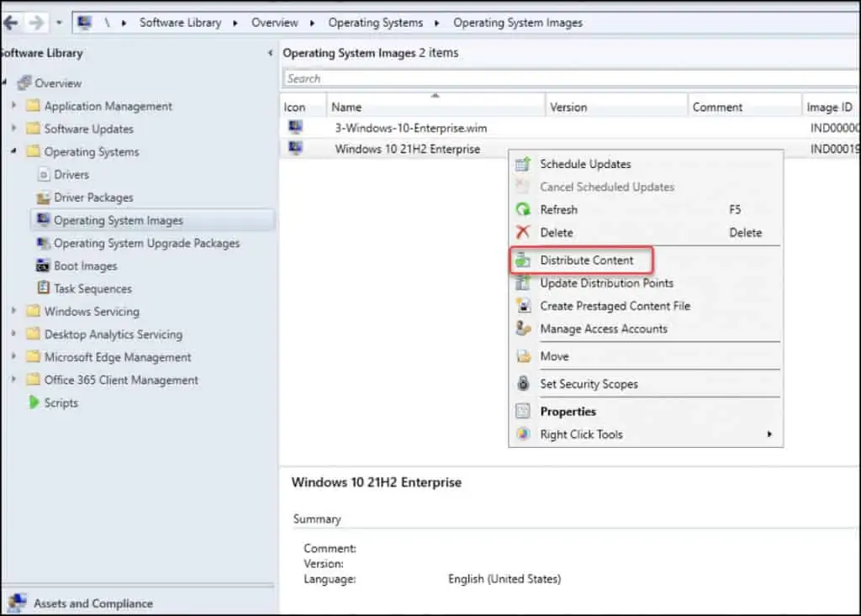861x616 pixels.
Task: Expand the Microsoft Edge Management node
Action: tap(13, 356)
